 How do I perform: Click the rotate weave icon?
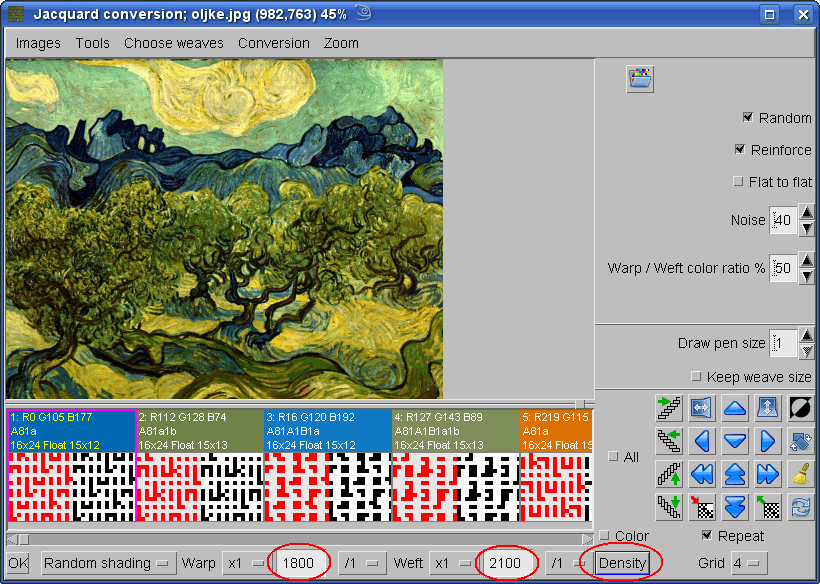tap(800, 440)
